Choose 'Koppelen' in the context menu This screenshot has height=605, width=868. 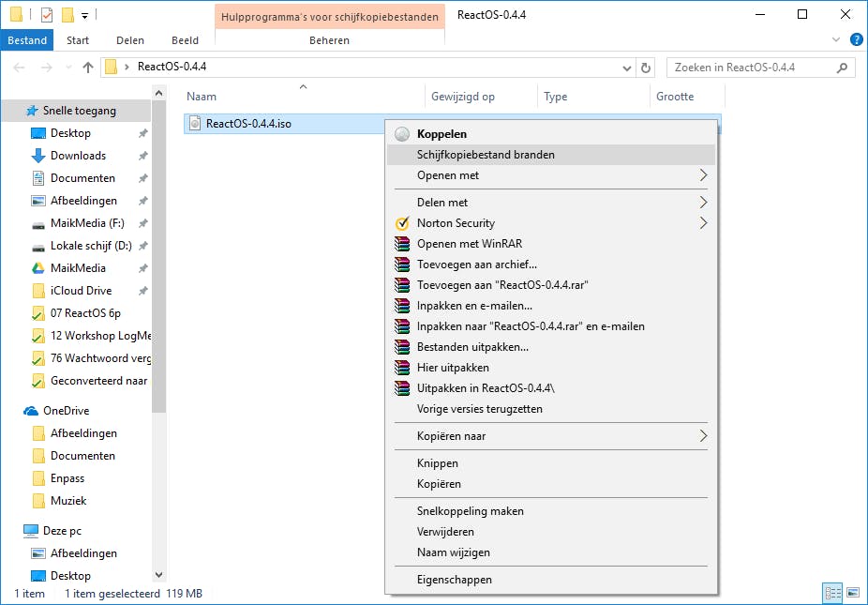(441, 134)
